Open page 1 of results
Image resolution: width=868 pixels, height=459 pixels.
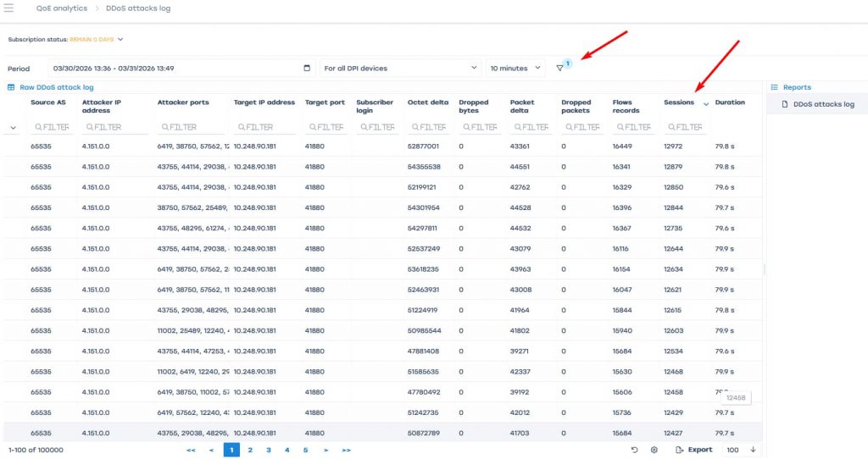[231, 450]
